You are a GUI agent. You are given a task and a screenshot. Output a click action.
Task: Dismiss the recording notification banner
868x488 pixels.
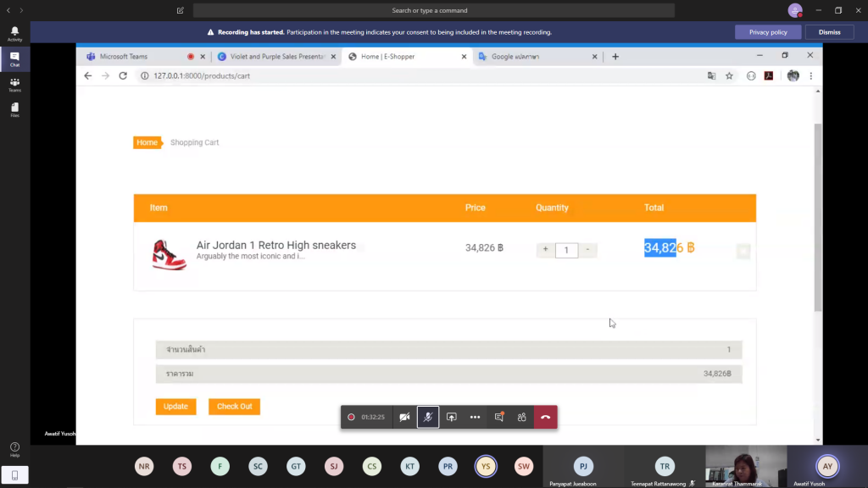point(829,32)
